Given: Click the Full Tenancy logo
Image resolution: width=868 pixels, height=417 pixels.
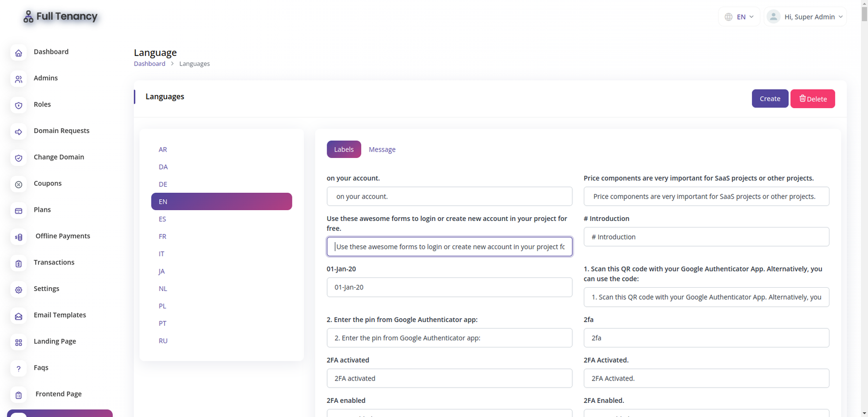Looking at the screenshot, I should pyautogui.click(x=60, y=17).
